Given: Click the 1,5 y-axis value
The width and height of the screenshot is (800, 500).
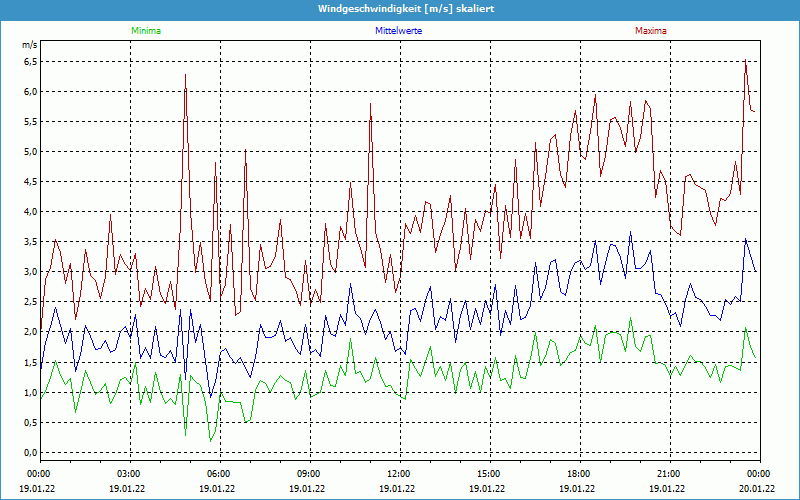Looking at the screenshot, I should 30,362.
